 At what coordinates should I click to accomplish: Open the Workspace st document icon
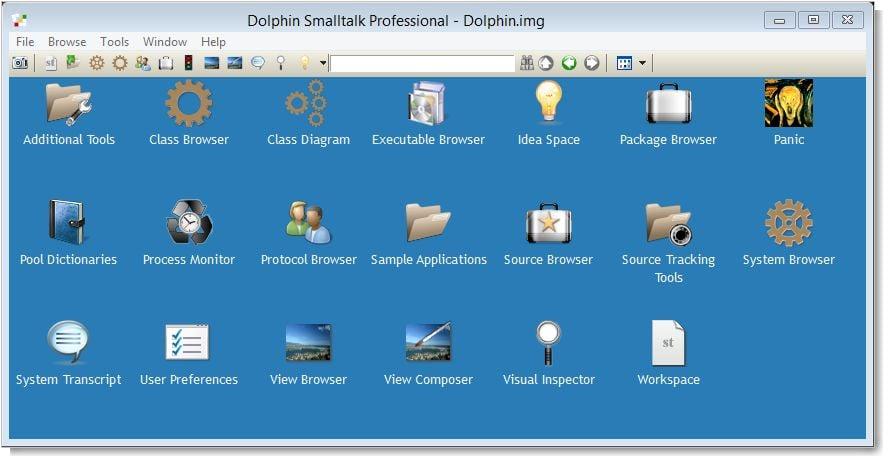(669, 342)
